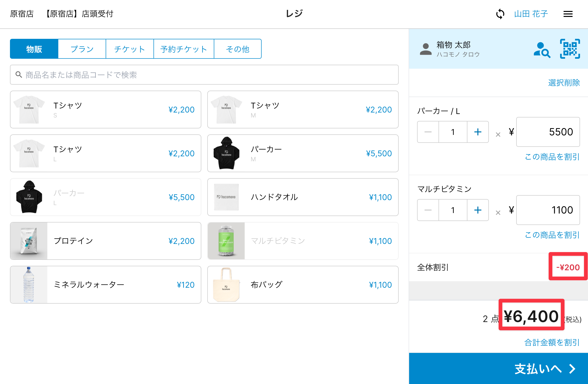The width and height of the screenshot is (588, 384).
Task: Add the プロテイン product to cart
Action: pyautogui.click(x=106, y=241)
